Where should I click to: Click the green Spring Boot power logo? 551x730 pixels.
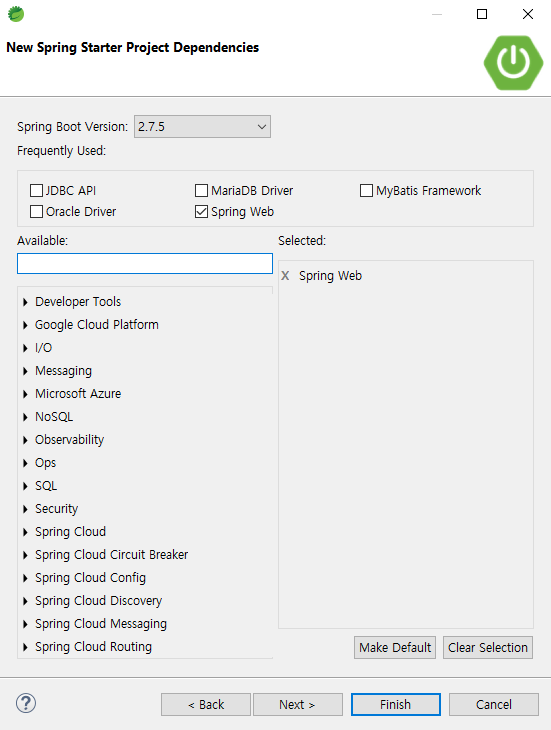[513, 63]
